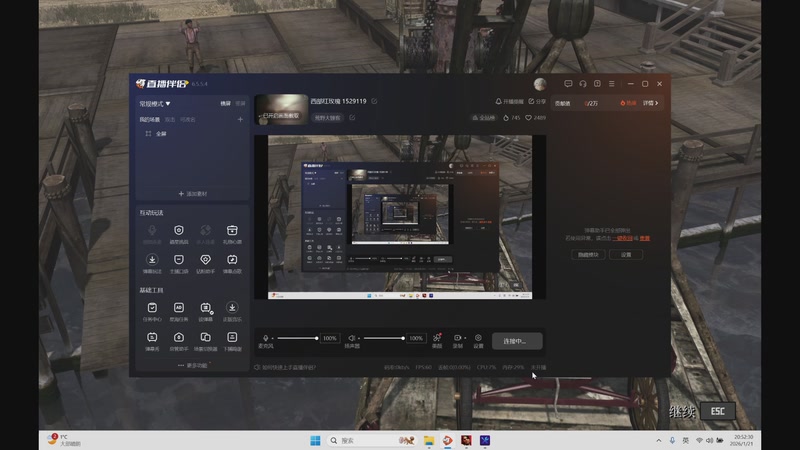Open the 弹幕点歌 song request tool
Viewport: 800px width, 450px height.
point(232,264)
